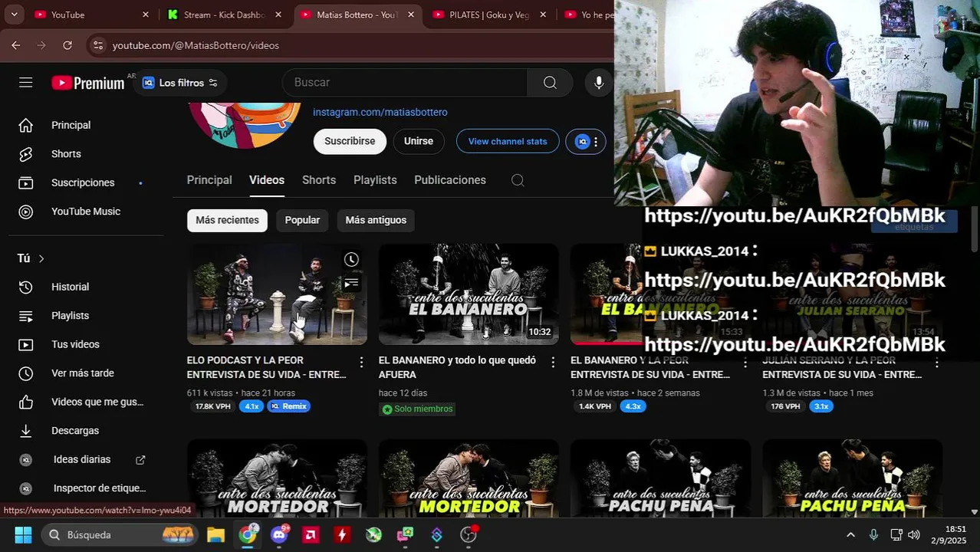Click watch later clock on ELO PODCAST thumbnail
Viewport: 980px width, 552px height.
pos(351,260)
